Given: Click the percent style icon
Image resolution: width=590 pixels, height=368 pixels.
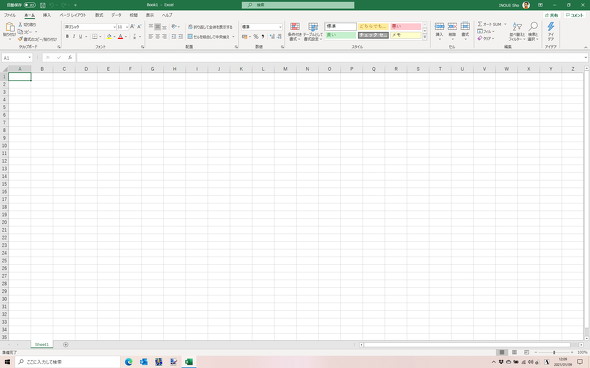Looking at the screenshot, I should (x=256, y=36).
